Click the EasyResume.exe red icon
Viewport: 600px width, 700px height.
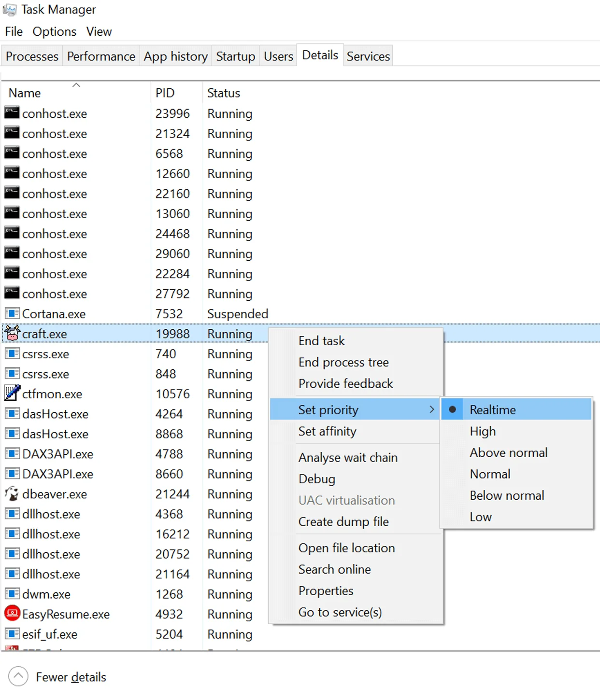(x=12, y=614)
